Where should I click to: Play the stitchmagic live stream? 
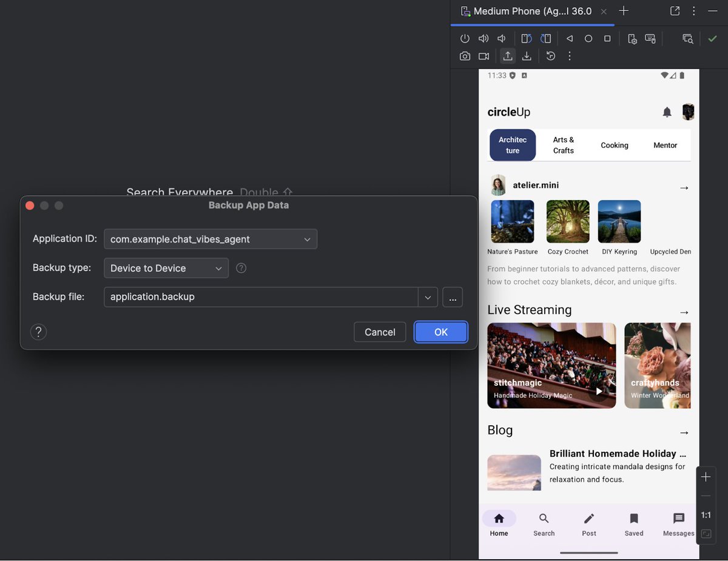tap(599, 391)
